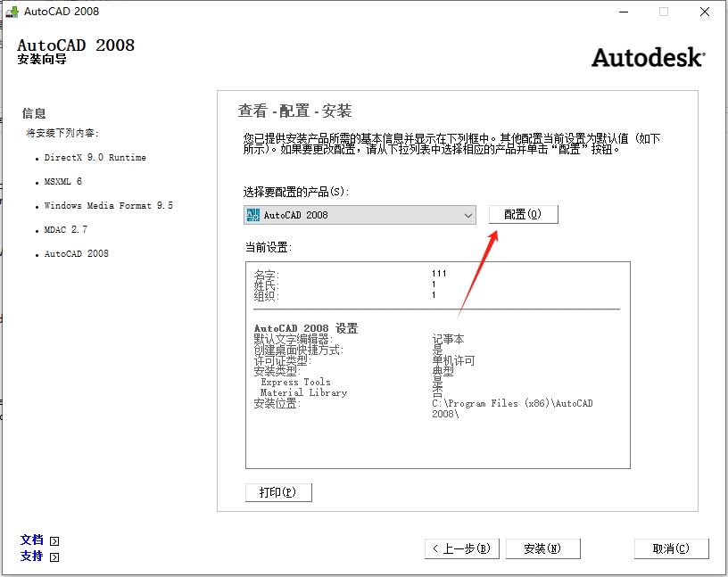Viewport: 728px width, 577px height.
Task: Click the 打印(P) button
Action: click(x=277, y=491)
